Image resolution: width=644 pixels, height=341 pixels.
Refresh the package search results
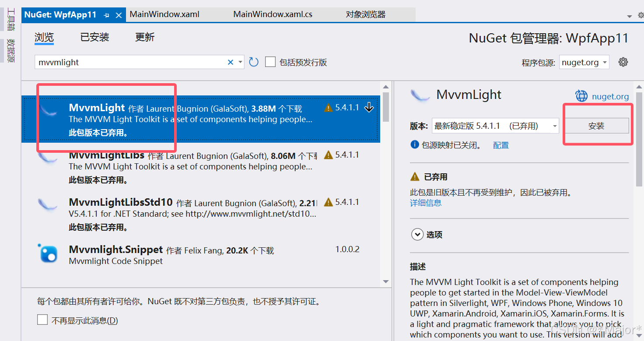pyautogui.click(x=254, y=62)
